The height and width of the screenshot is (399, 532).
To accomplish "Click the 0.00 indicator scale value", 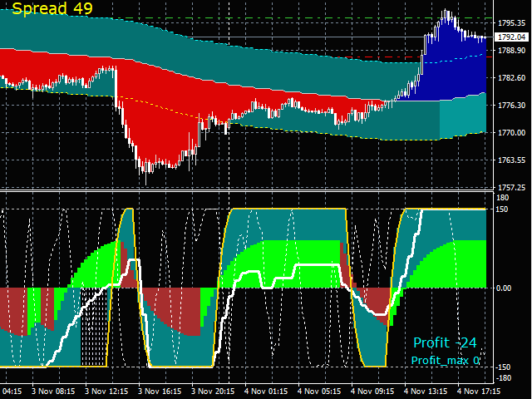I will 504,288.
